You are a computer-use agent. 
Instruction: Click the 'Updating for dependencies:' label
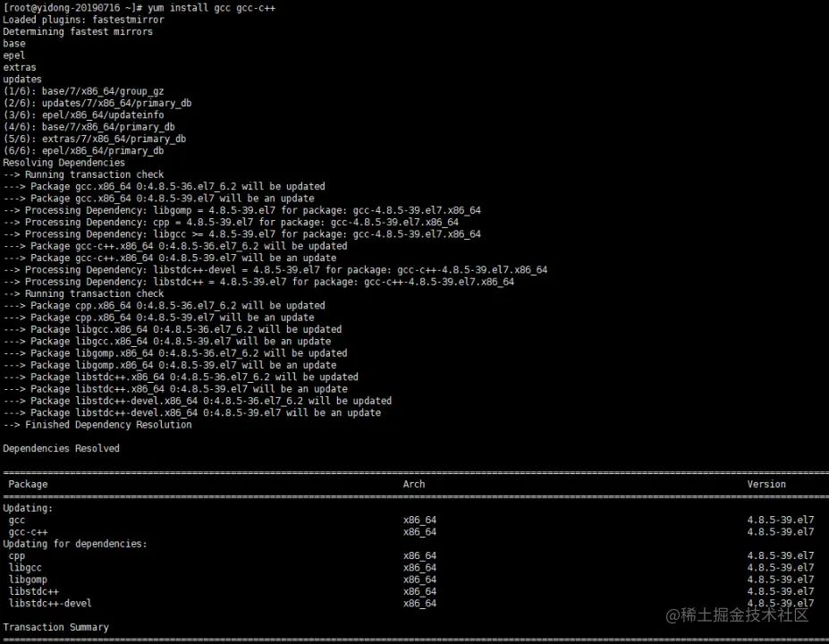(75, 544)
